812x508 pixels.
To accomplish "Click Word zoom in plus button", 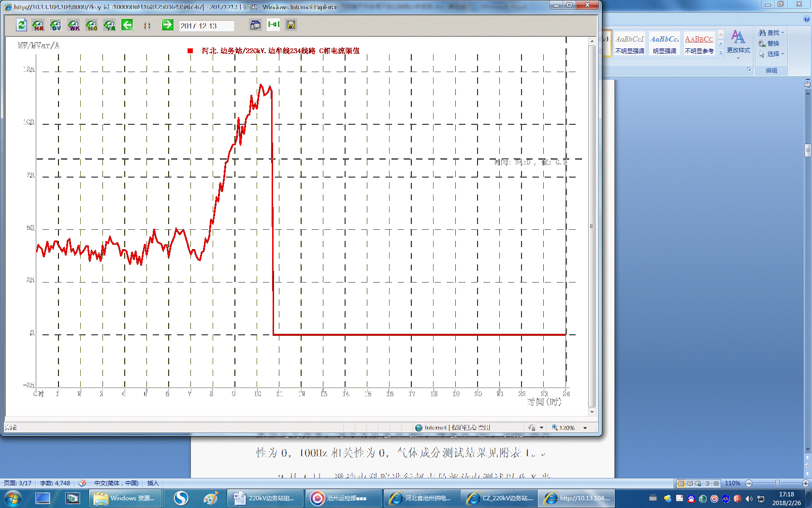I will (806, 483).
